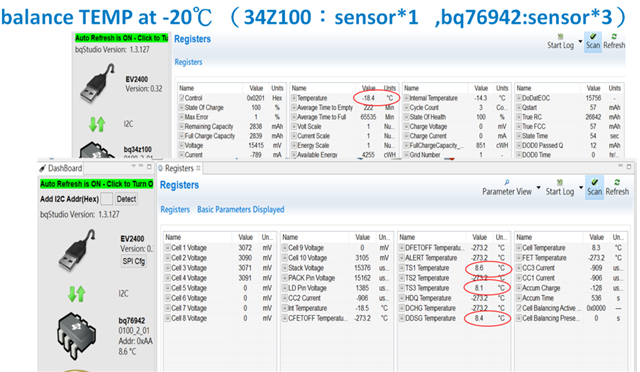Click the Add I2C Addr(Hex) input field
The height and width of the screenshot is (372, 640).
click(107, 199)
